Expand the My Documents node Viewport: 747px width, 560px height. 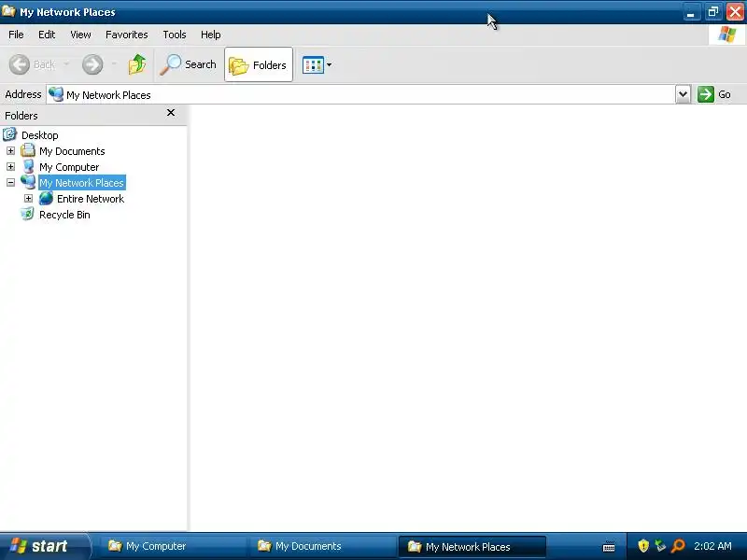point(10,151)
